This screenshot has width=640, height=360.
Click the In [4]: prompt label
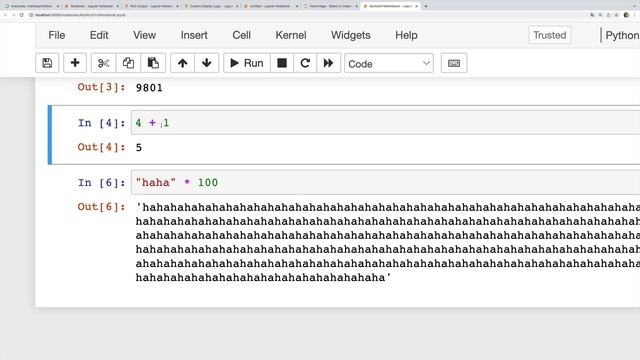click(x=101, y=123)
